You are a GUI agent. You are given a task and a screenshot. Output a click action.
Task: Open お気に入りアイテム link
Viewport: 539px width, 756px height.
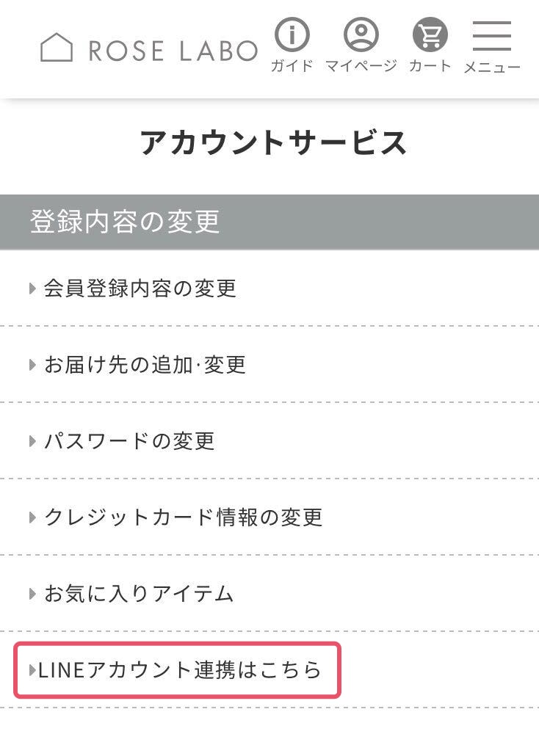[139, 594]
